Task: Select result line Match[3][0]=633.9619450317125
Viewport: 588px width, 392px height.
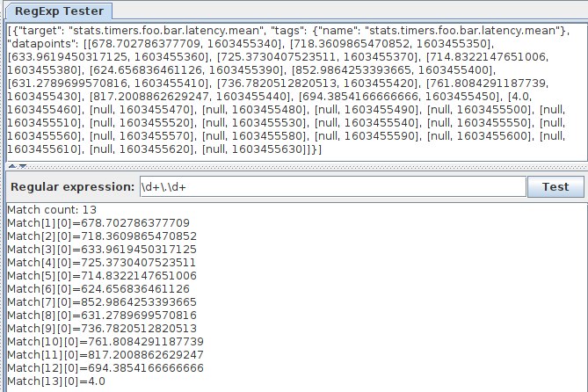Action: tap(102, 250)
